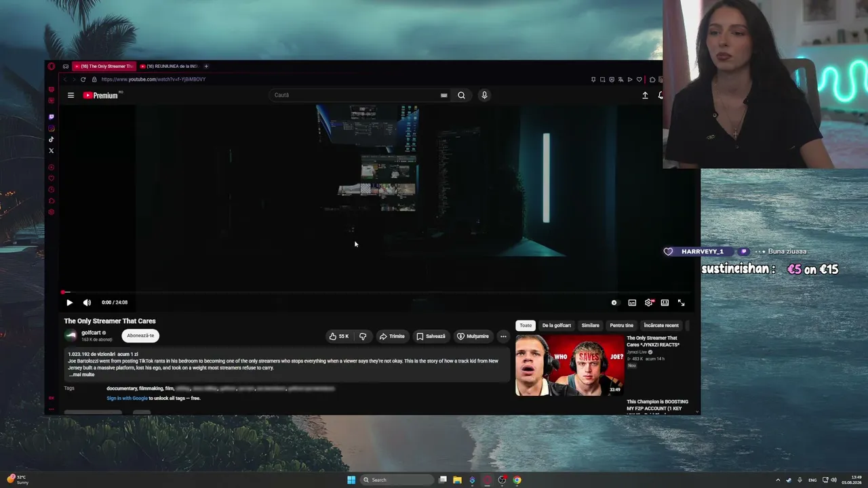Viewport: 868px width, 488px height.
Task: Like the video with 55 K likes
Action: pos(339,336)
